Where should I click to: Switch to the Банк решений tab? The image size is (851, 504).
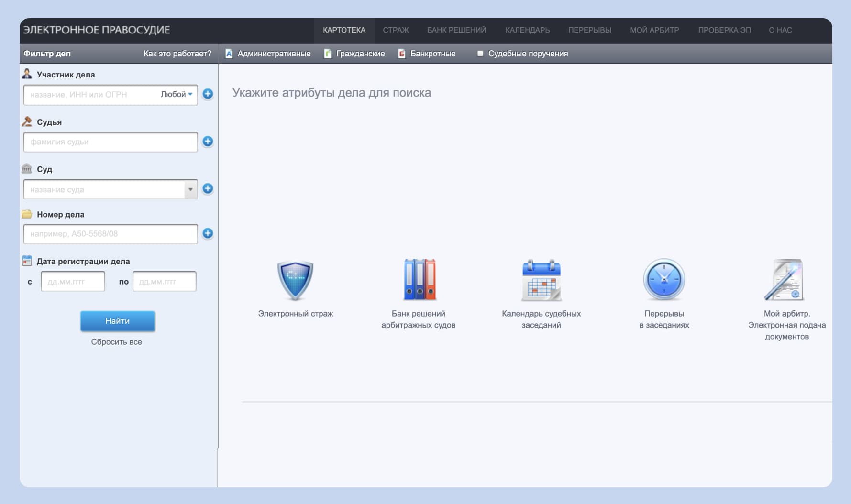[456, 30]
